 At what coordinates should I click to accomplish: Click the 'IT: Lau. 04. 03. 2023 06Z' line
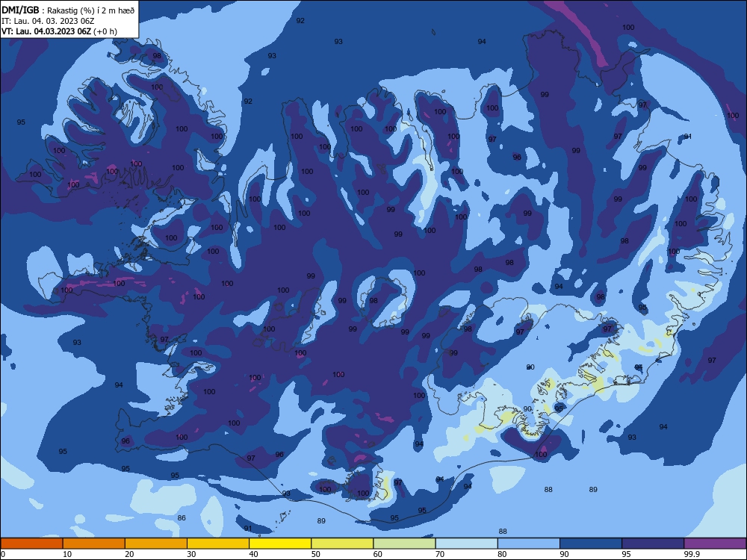[48, 21]
